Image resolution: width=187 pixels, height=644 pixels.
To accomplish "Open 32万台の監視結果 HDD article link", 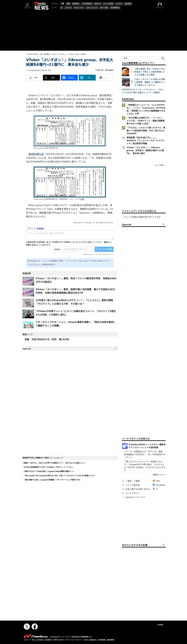I will tap(48, 467).
